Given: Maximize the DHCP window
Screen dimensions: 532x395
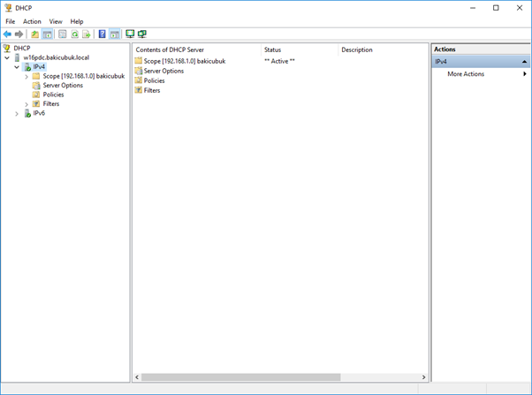Looking at the screenshot, I should 496,8.
